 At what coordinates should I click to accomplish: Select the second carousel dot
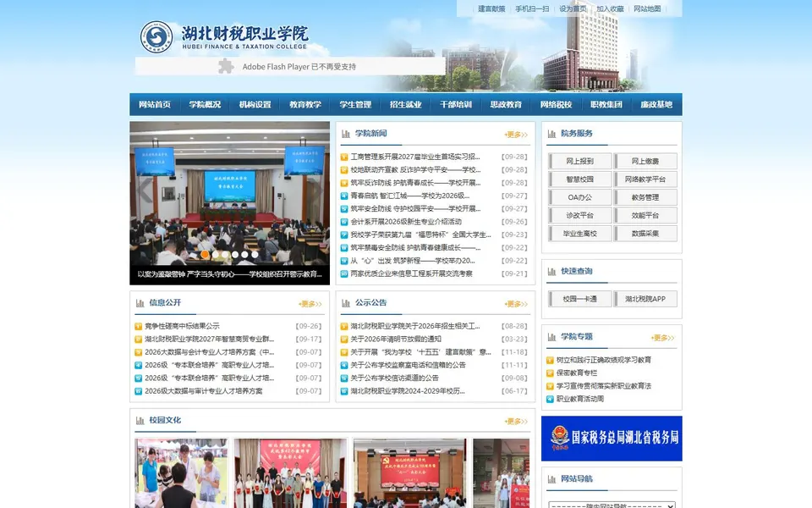coord(216,255)
